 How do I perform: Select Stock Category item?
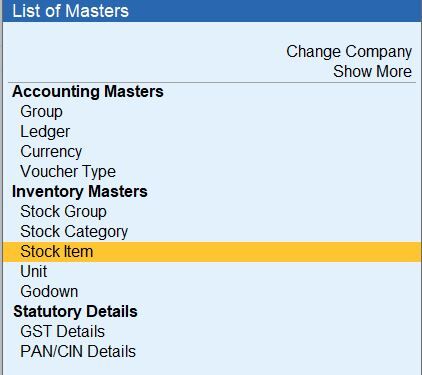[x=74, y=231]
